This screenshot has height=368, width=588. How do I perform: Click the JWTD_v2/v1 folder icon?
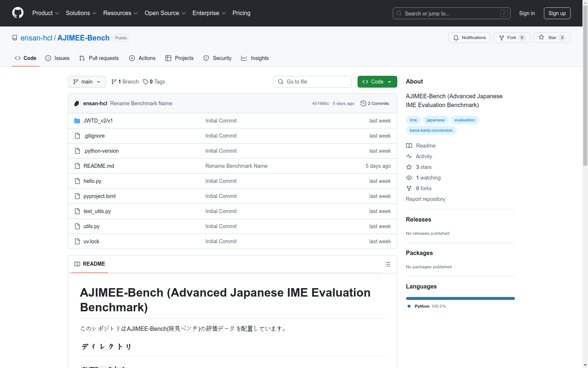[x=77, y=121]
